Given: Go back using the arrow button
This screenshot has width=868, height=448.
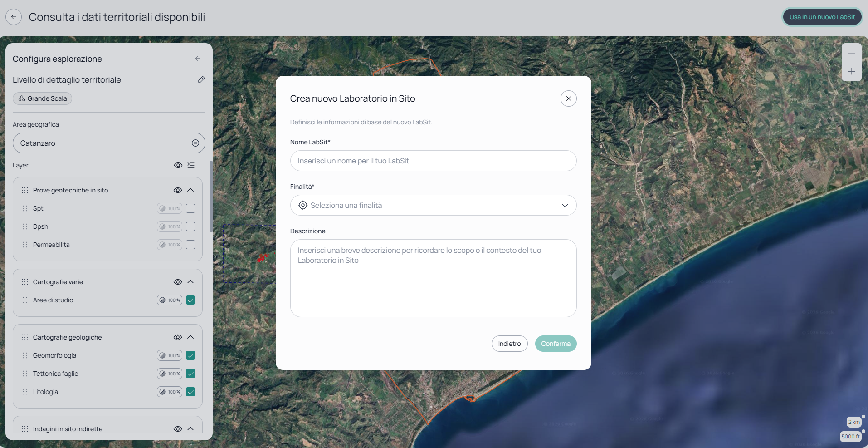Looking at the screenshot, I should pyautogui.click(x=14, y=17).
